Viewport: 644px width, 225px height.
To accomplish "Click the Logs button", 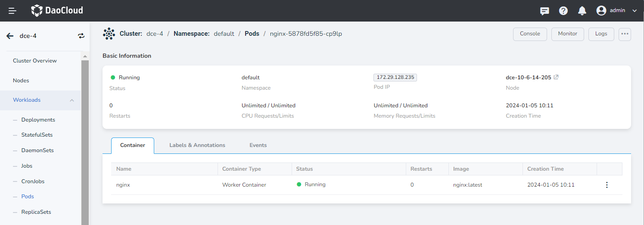I will 601,34.
